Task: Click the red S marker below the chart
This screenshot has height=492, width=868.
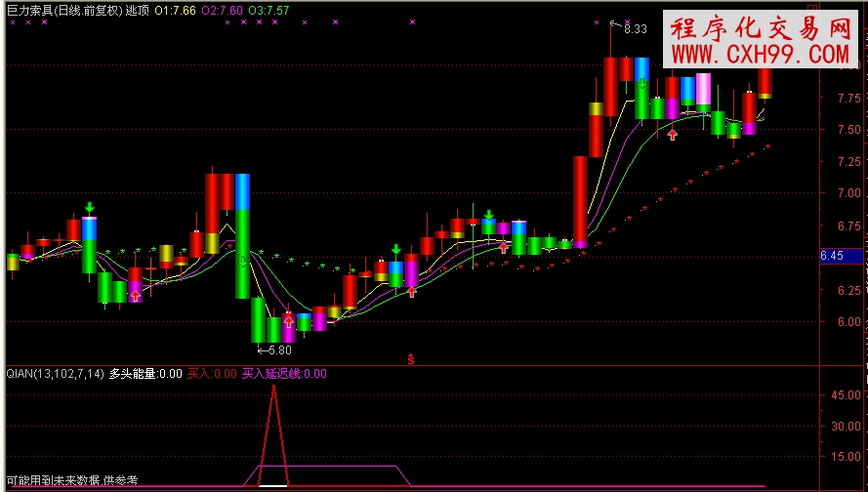Action: point(411,359)
